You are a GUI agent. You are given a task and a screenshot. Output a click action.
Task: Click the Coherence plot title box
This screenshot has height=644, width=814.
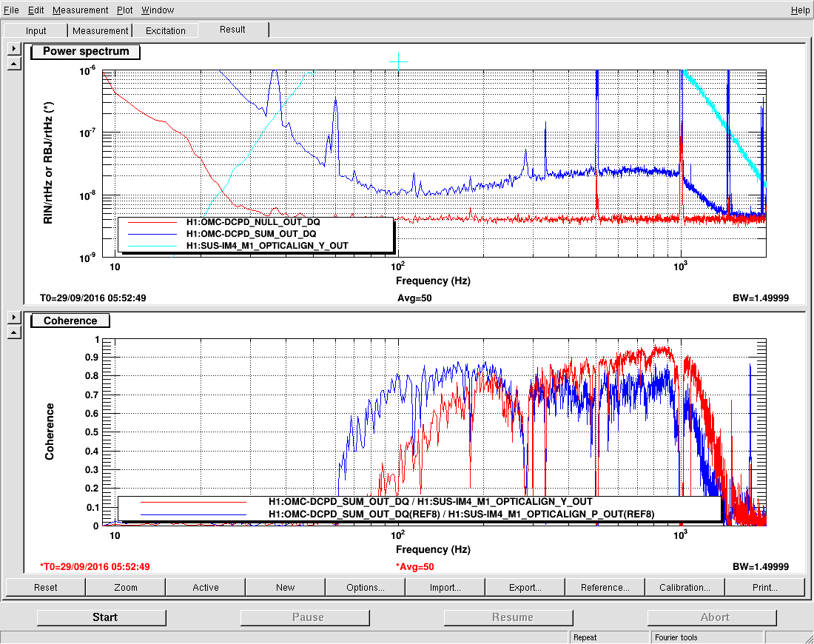coord(70,321)
